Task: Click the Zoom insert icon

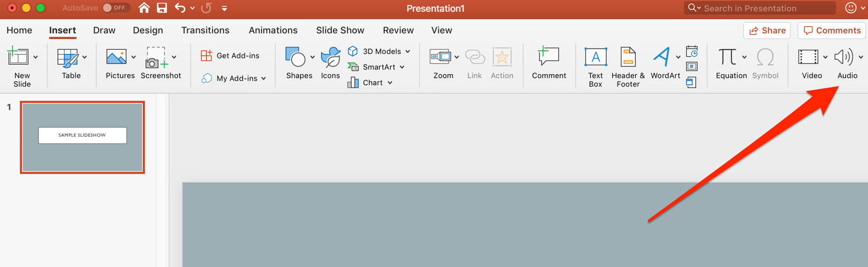Action: (x=440, y=57)
